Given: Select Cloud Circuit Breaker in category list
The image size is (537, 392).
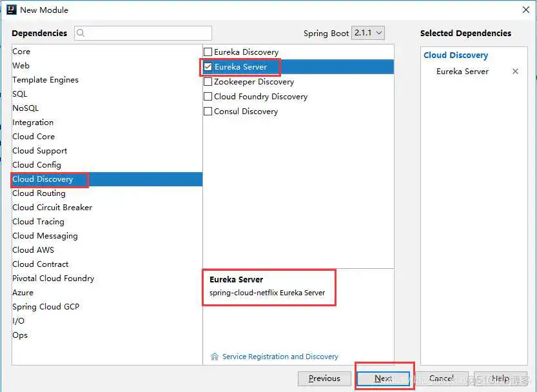Looking at the screenshot, I should pos(52,208).
